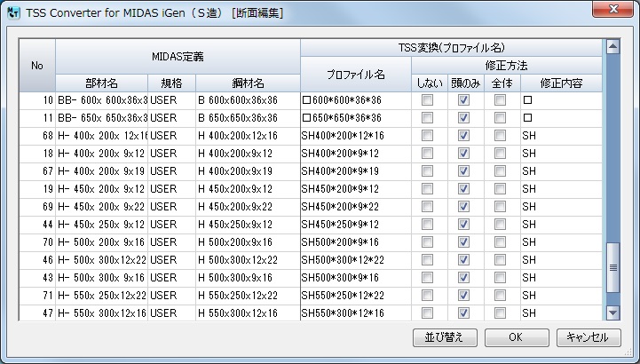640x364 pixels.
Task: Click steel name B 600x600x36x36
Action: pos(249,100)
